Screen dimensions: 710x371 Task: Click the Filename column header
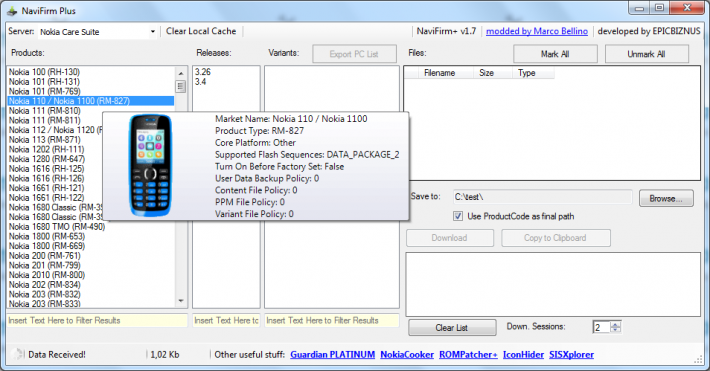tap(439, 73)
